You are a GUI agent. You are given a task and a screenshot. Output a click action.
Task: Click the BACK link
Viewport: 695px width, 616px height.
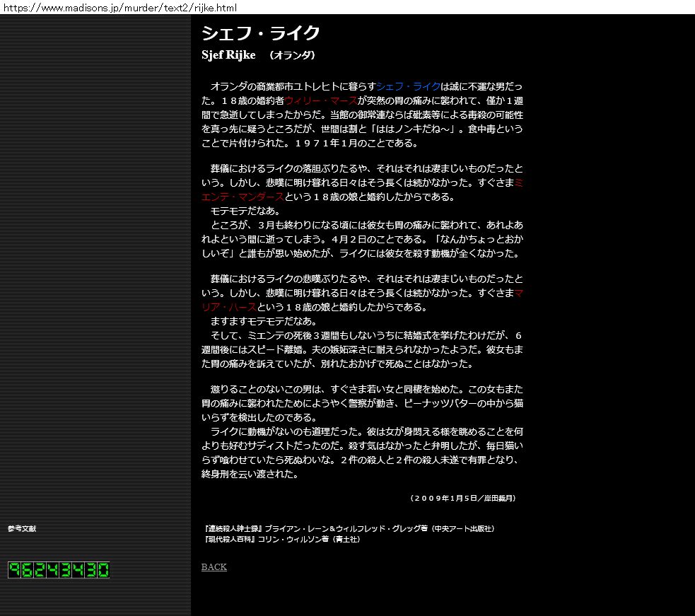point(214,567)
